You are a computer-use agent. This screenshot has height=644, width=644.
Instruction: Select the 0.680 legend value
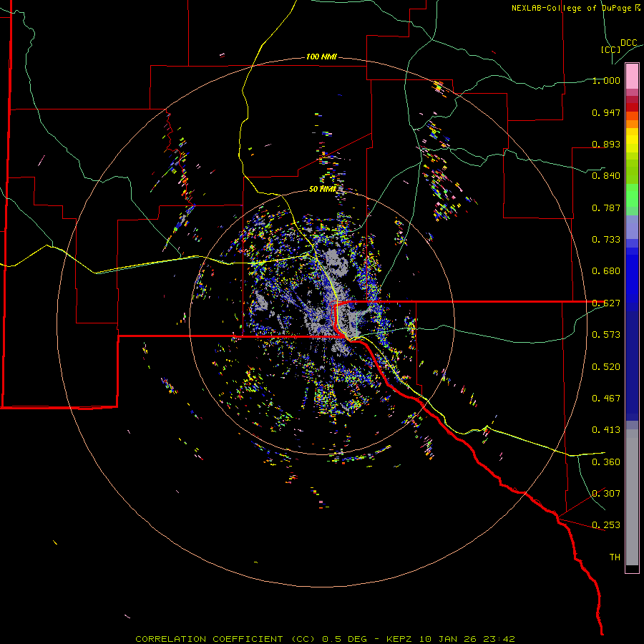coord(606,271)
